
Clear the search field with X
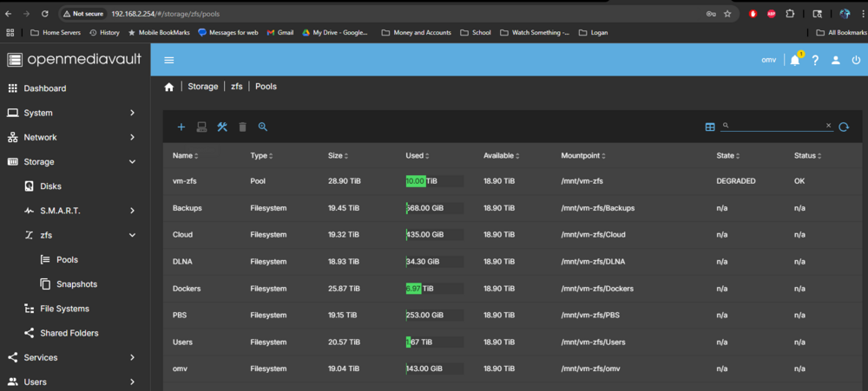829,126
